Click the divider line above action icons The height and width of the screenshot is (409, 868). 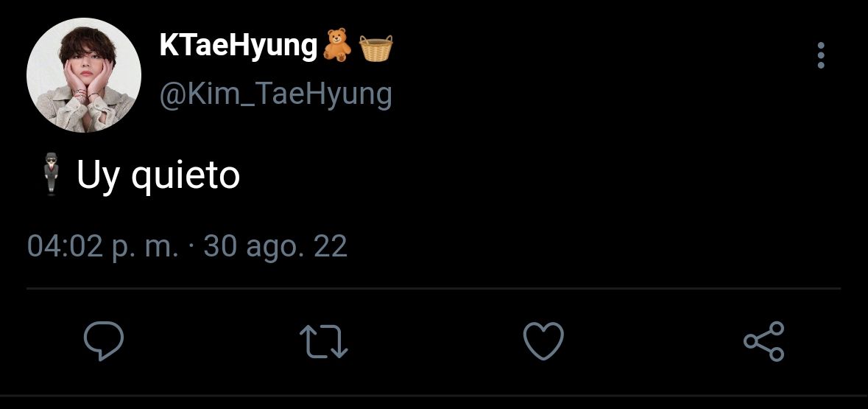pyautogui.click(x=434, y=289)
